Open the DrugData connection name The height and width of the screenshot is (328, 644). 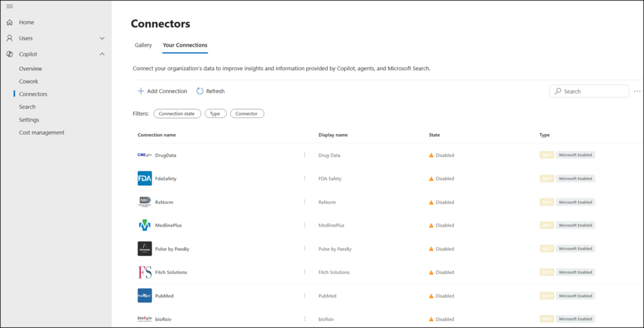click(x=165, y=155)
